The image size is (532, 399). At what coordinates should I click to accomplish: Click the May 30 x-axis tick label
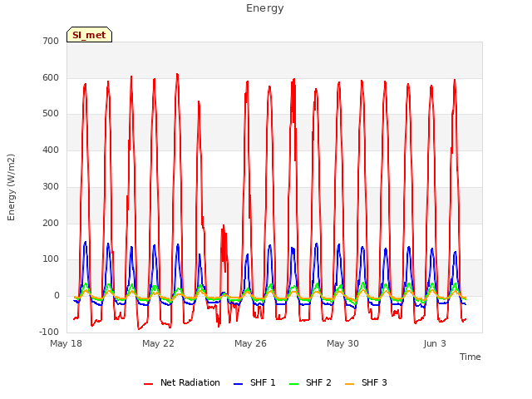pyautogui.click(x=343, y=343)
